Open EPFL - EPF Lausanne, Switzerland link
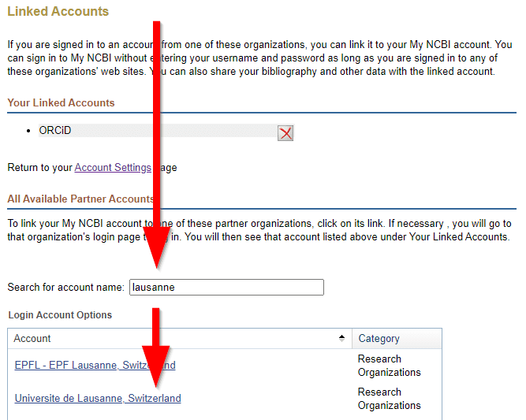526x420 pixels. click(x=95, y=365)
